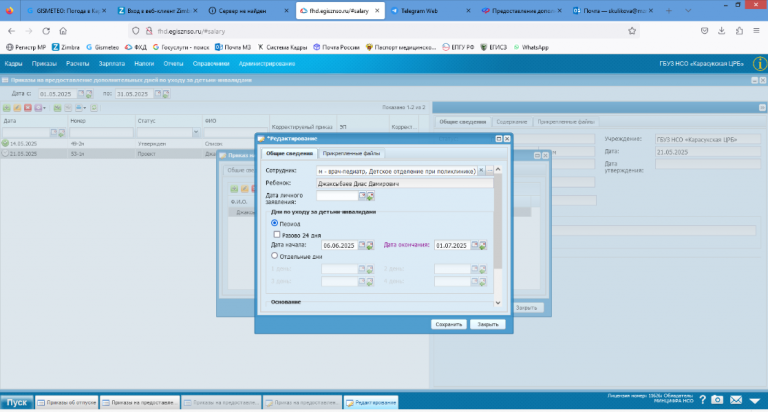This screenshot has width=768, height=412.
Task: Click scroll down arrow in edit dialog
Action: pos(498,303)
